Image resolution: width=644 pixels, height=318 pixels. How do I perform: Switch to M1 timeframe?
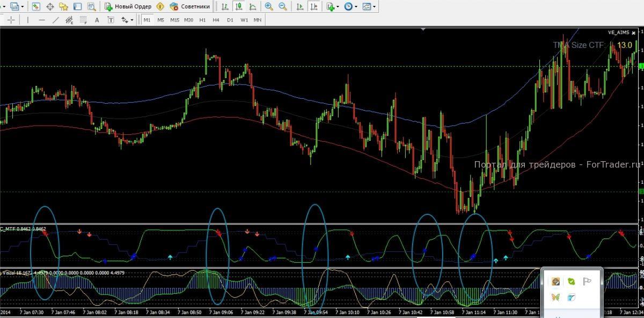click(x=147, y=20)
